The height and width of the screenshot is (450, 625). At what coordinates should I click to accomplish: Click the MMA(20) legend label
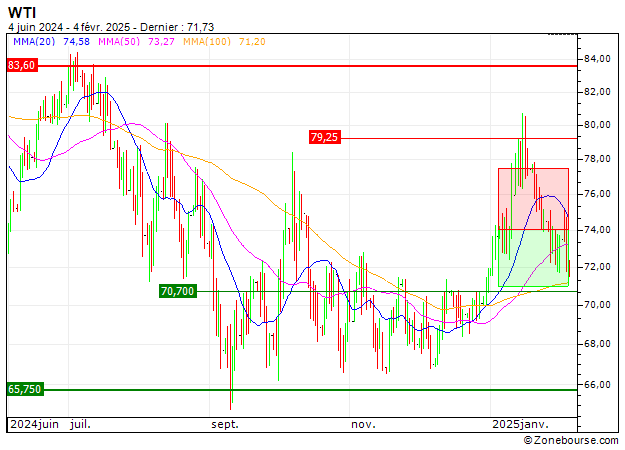click(34, 41)
